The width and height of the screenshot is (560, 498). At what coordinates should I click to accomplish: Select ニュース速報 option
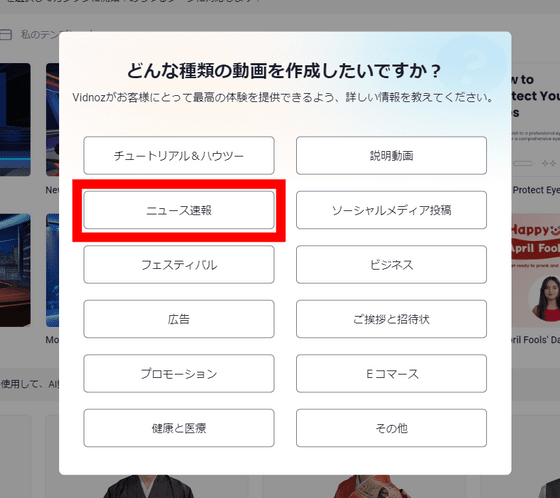[179, 210]
